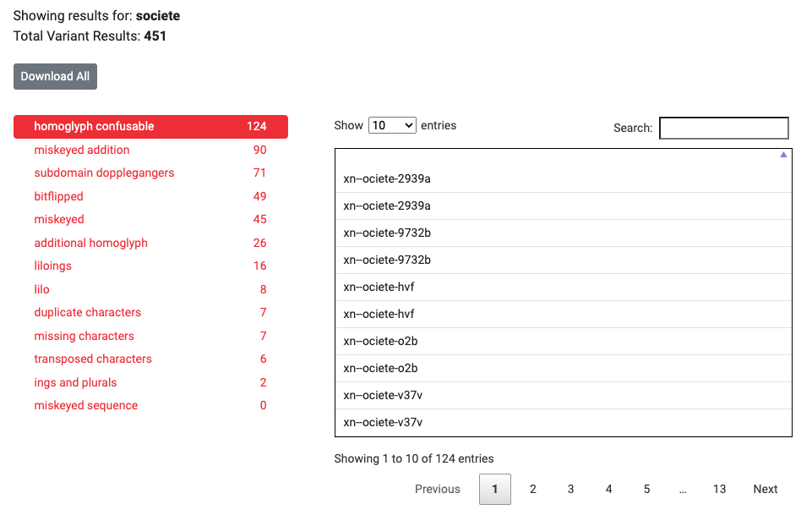Viewport: 812px width, 510px height.
Task: Click the Download All button
Action: (x=55, y=76)
